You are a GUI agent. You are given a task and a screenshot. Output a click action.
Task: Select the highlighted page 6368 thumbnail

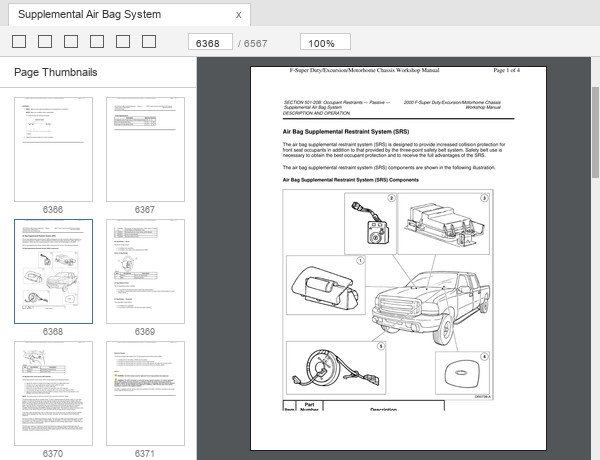[x=54, y=271]
